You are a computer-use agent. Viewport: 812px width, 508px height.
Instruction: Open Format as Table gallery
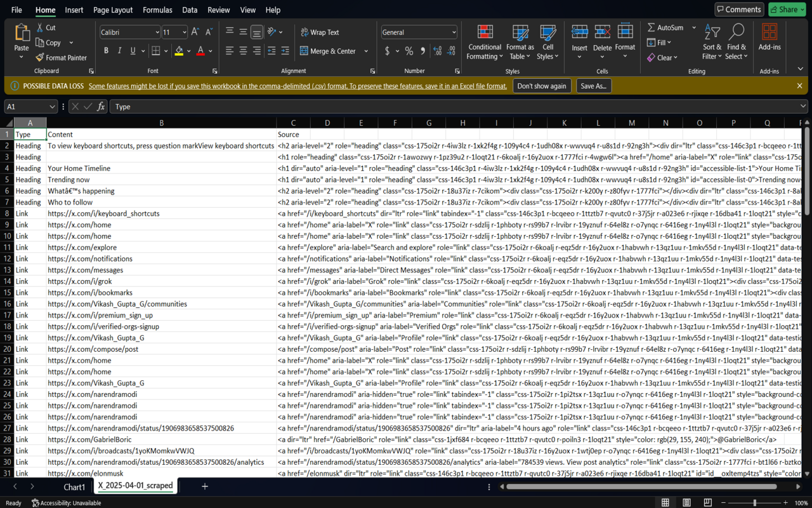(520, 43)
